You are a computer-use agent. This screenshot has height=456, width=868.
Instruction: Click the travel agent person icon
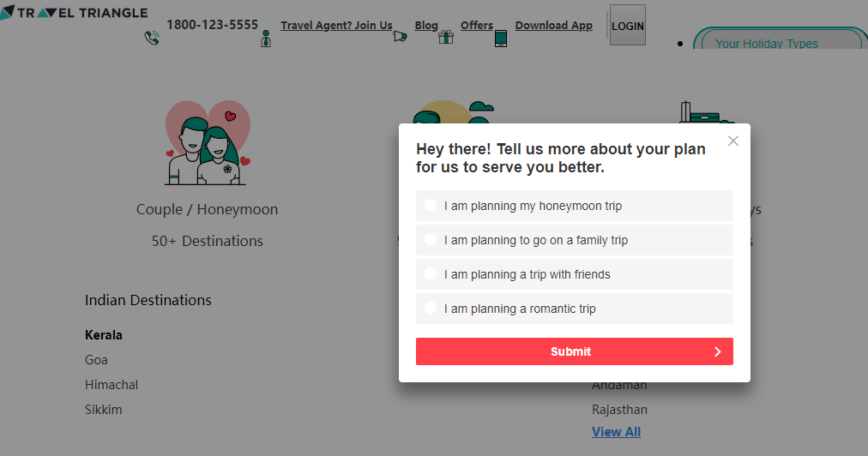point(266,39)
